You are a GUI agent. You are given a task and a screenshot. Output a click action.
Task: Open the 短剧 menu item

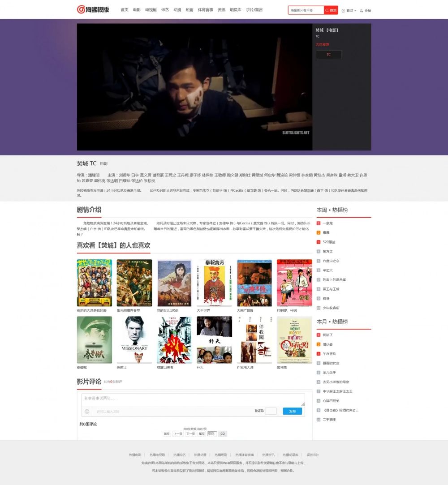click(190, 10)
